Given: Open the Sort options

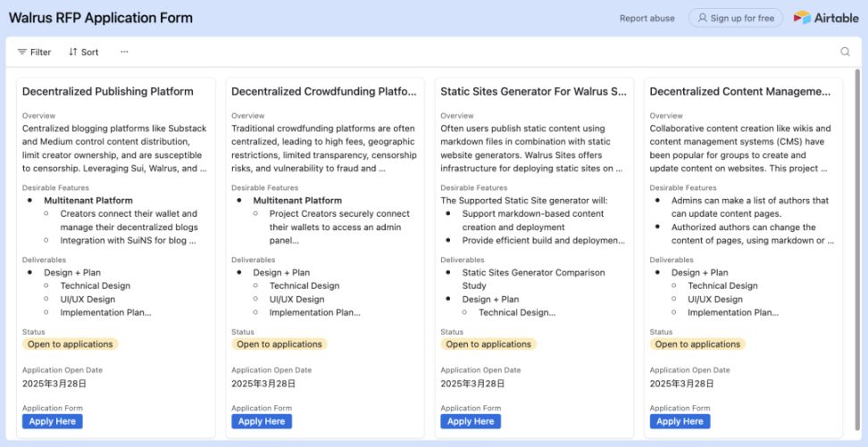Looking at the screenshot, I should tap(84, 52).
